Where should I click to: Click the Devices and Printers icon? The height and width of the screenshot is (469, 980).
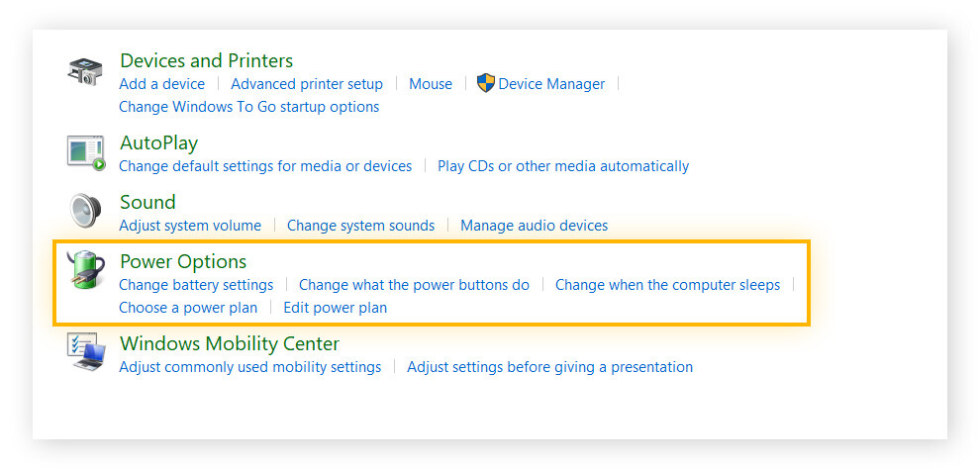85,72
